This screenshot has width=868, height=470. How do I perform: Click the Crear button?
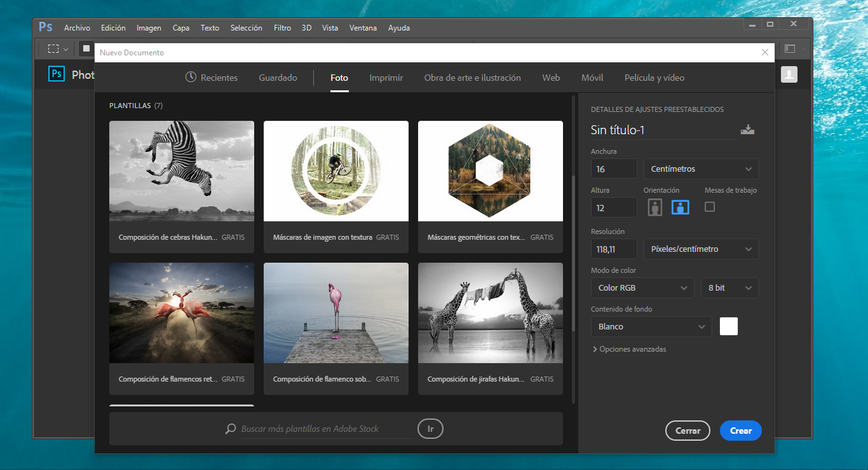click(741, 431)
